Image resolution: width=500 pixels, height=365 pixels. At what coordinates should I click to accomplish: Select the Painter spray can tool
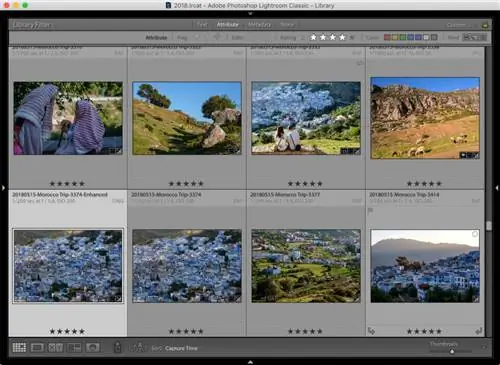click(117, 347)
